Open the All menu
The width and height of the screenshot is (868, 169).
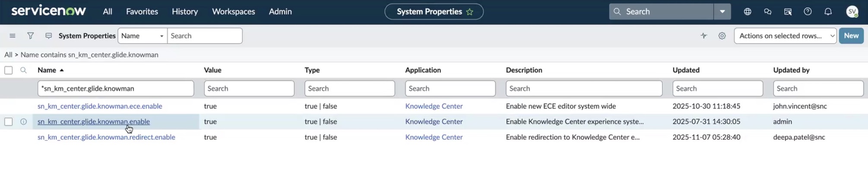[x=108, y=12]
